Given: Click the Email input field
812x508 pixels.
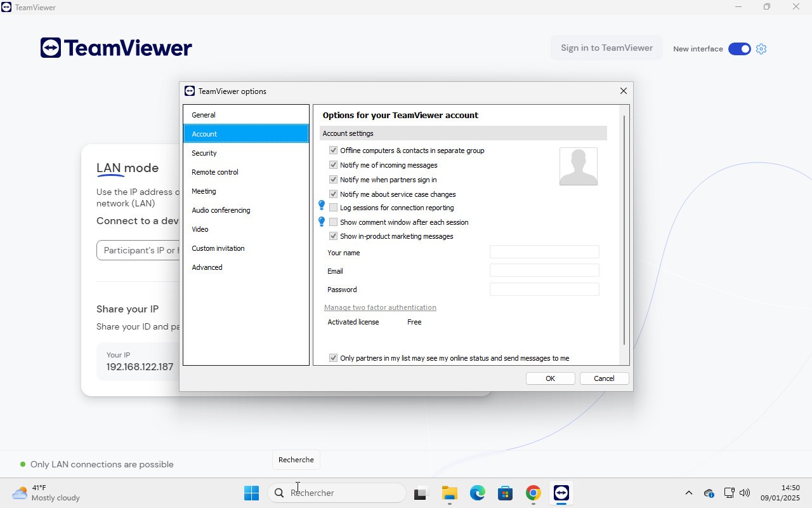Looking at the screenshot, I should pyautogui.click(x=544, y=271).
